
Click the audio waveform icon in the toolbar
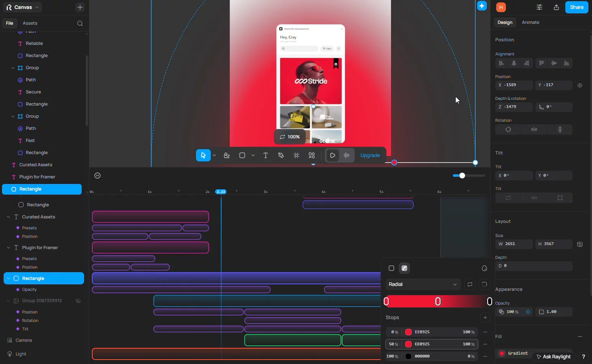(347, 155)
